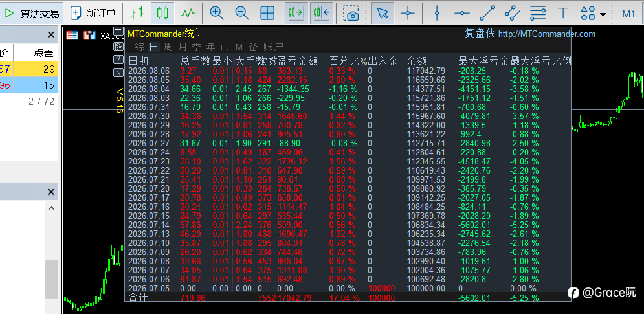
Task: Click the left panel scrollbar thumb
Action: pyautogui.click(x=51, y=280)
